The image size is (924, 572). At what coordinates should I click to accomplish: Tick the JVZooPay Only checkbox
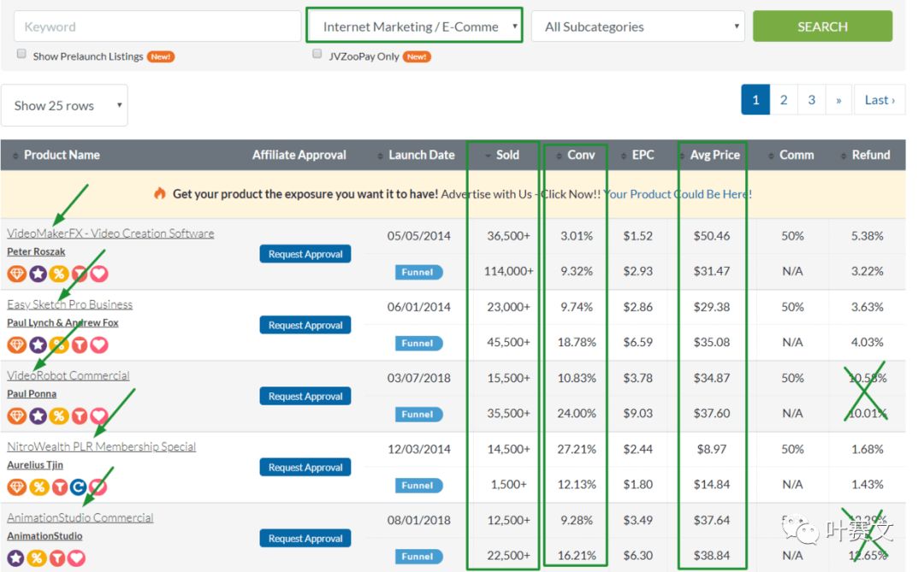tap(317, 54)
